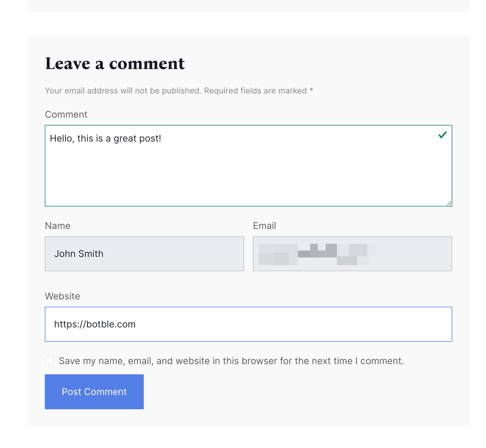486x448 pixels.
Task: Click the green checkmark in the comment box
Action: [x=443, y=135]
